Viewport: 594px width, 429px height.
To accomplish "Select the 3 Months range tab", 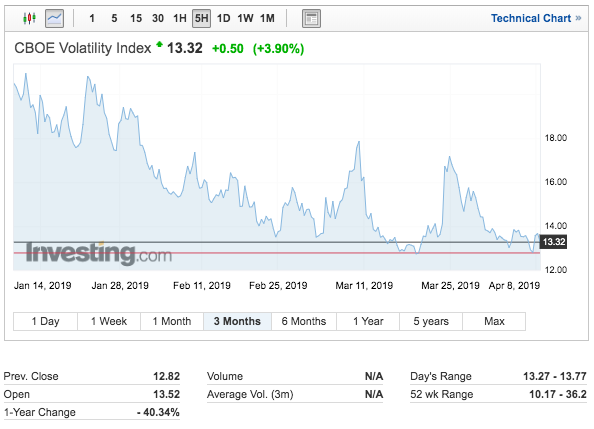I will pyautogui.click(x=237, y=321).
